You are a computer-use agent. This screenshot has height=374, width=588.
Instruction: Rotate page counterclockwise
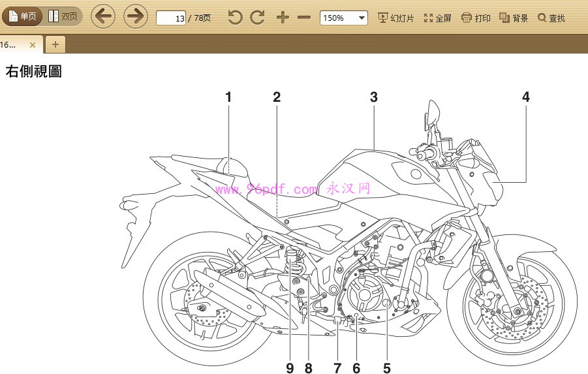click(235, 18)
